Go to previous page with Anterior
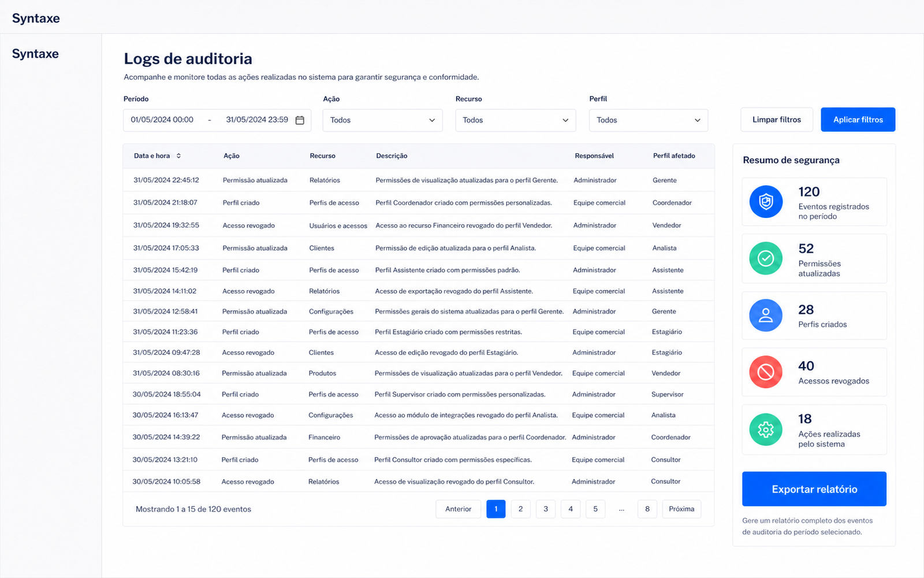The width and height of the screenshot is (924, 578). tap(459, 509)
